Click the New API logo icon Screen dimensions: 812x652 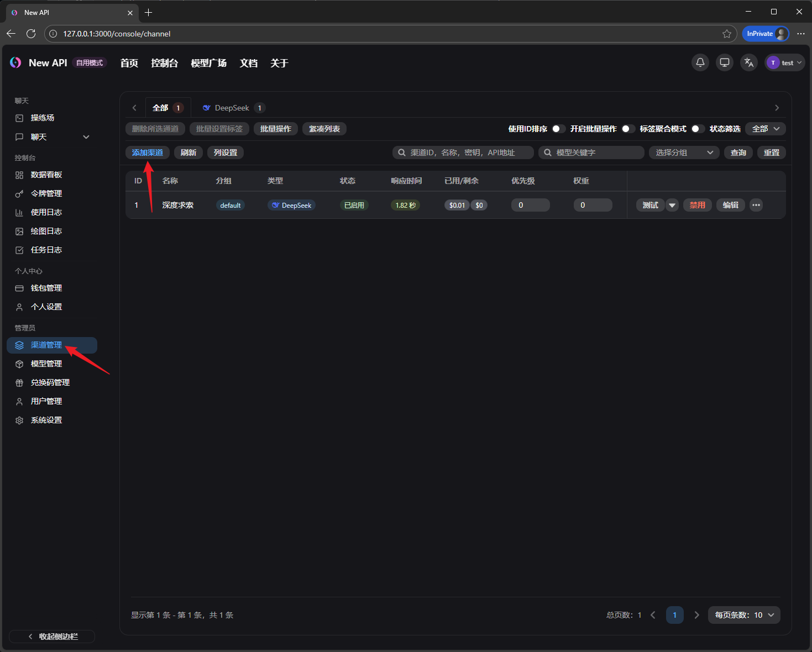click(15, 63)
